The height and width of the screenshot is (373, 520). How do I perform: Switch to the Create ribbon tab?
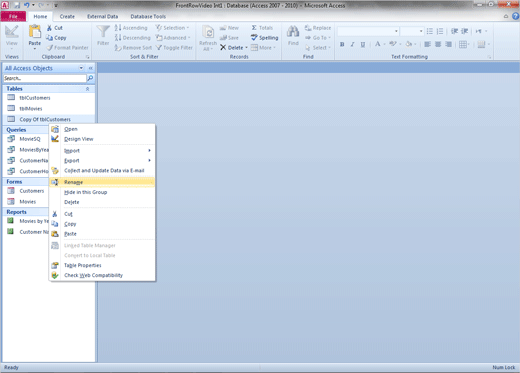(67, 16)
